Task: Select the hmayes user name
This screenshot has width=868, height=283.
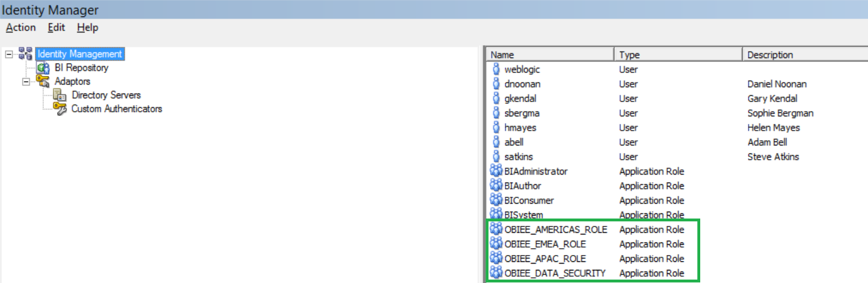Action: (520, 128)
